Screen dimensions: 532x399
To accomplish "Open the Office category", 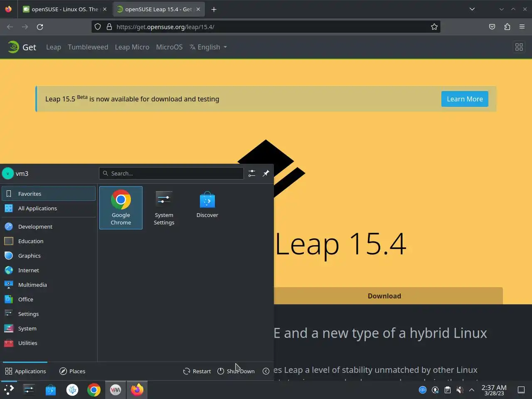I will 49,299.
